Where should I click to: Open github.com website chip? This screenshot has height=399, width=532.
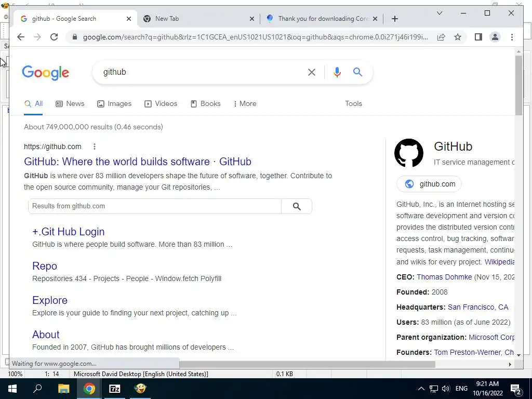[429, 184]
